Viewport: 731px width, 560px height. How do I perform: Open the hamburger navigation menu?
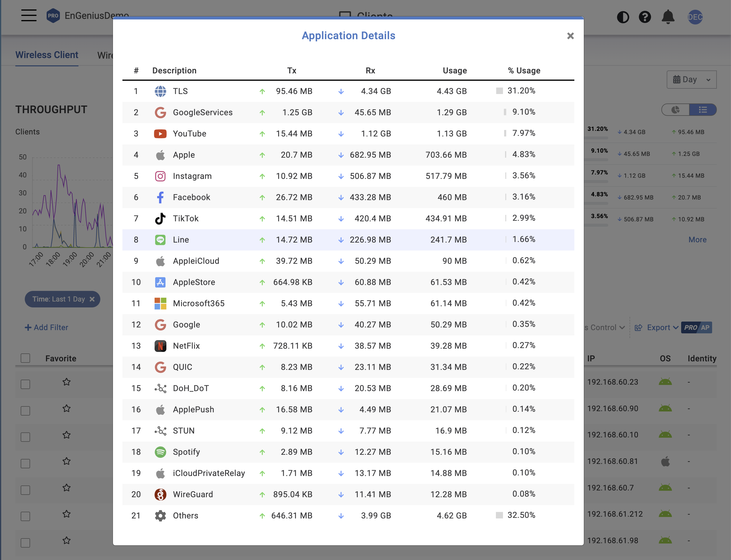(29, 15)
